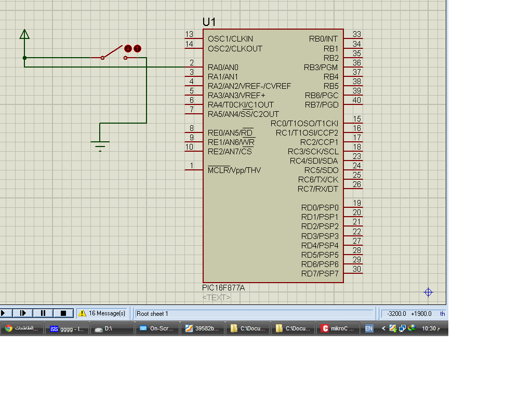The height and width of the screenshot is (399, 532).
Task: Switch to the gggg - ISIS taskbar window
Action: pyautogui.click(x=67, y=328)
